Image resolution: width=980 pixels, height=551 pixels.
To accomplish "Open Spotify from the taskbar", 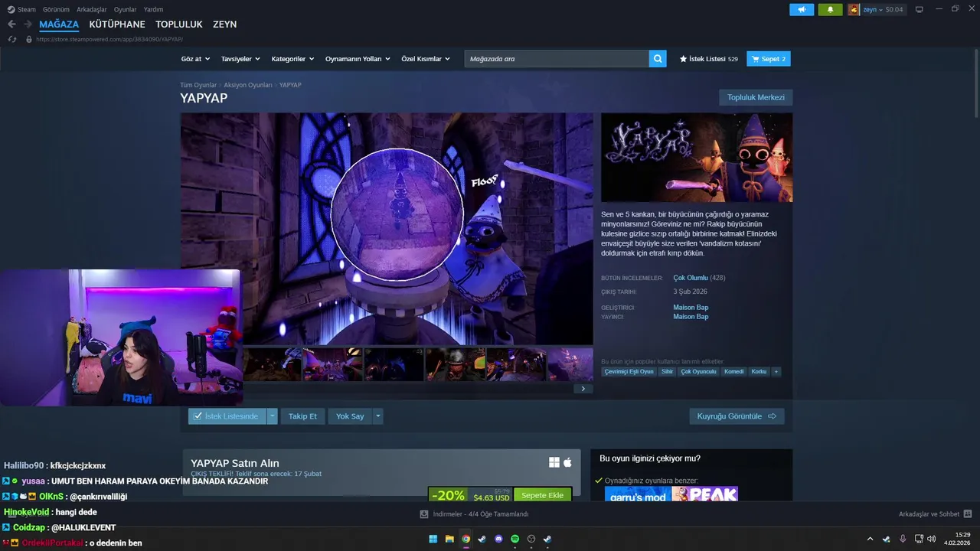I will pos(515,539).
